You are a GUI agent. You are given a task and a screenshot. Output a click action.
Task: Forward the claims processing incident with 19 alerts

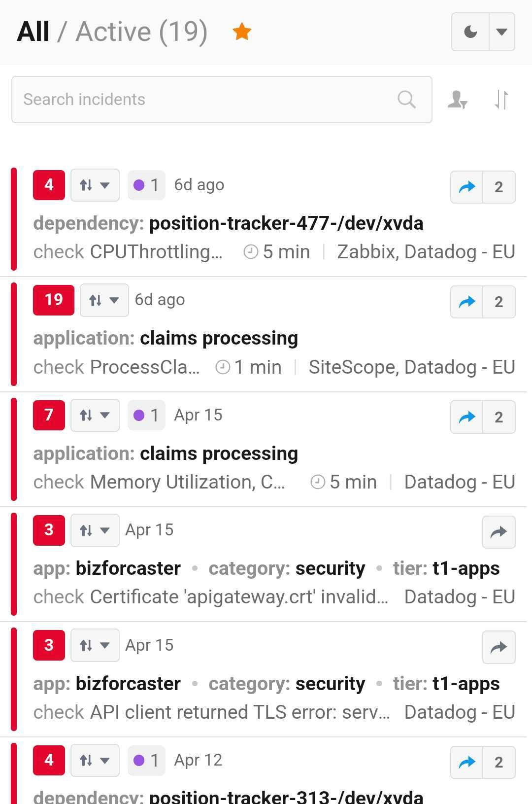point(466,302)
